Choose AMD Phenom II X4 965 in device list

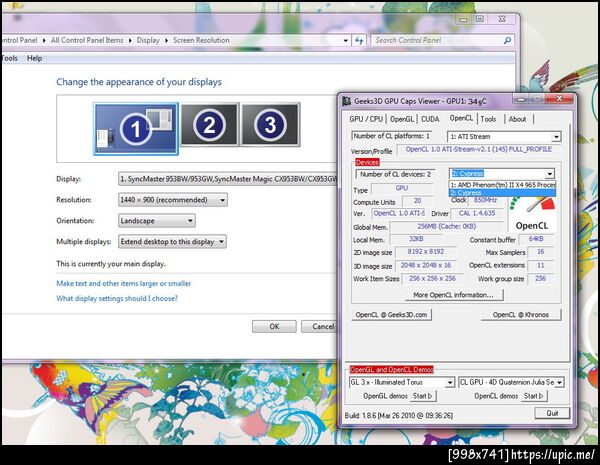coord(502,185)
